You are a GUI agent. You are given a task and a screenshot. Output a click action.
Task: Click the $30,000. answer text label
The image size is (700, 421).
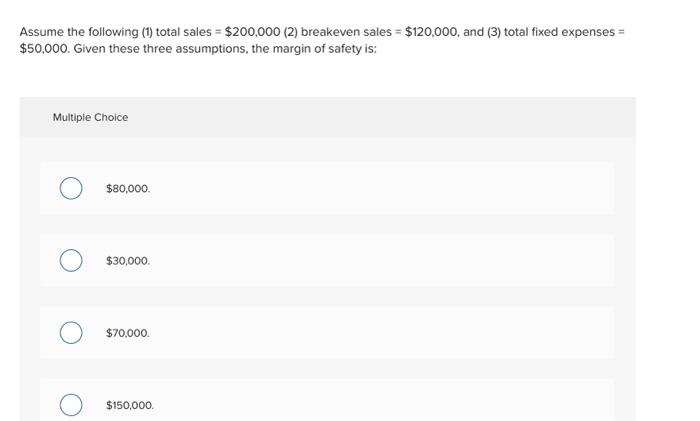(x=128, y=261)
